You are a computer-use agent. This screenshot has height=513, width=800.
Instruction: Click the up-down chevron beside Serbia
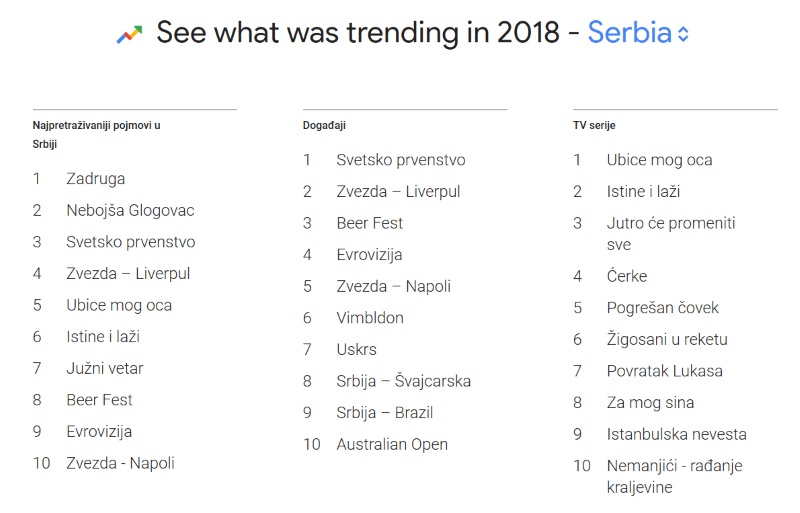683,34
